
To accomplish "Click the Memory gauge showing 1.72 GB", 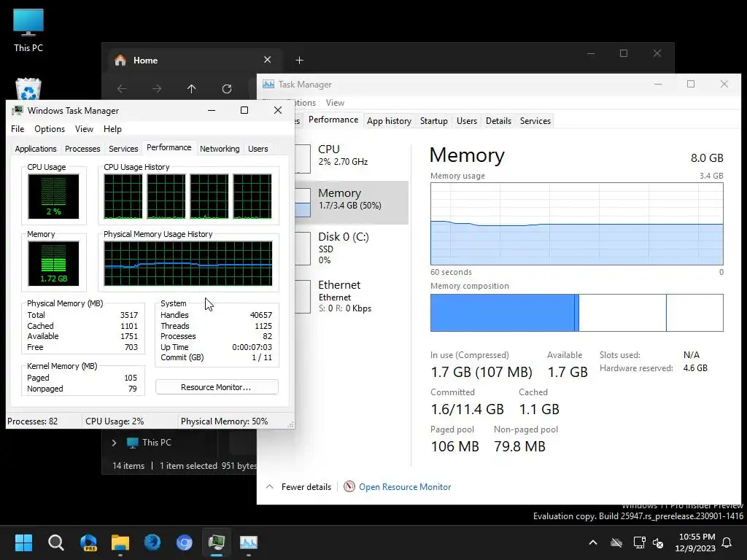I will coord(53,263).
